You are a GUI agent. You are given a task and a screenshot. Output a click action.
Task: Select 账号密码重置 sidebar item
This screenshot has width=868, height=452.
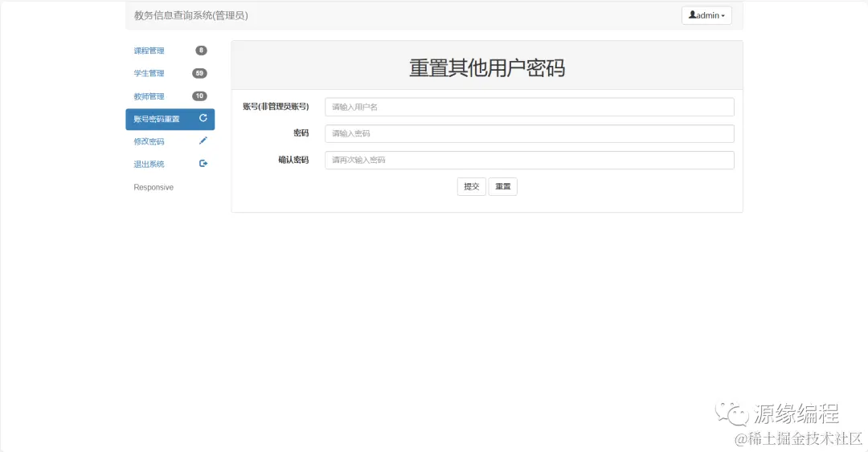click(x=170, y=119)
